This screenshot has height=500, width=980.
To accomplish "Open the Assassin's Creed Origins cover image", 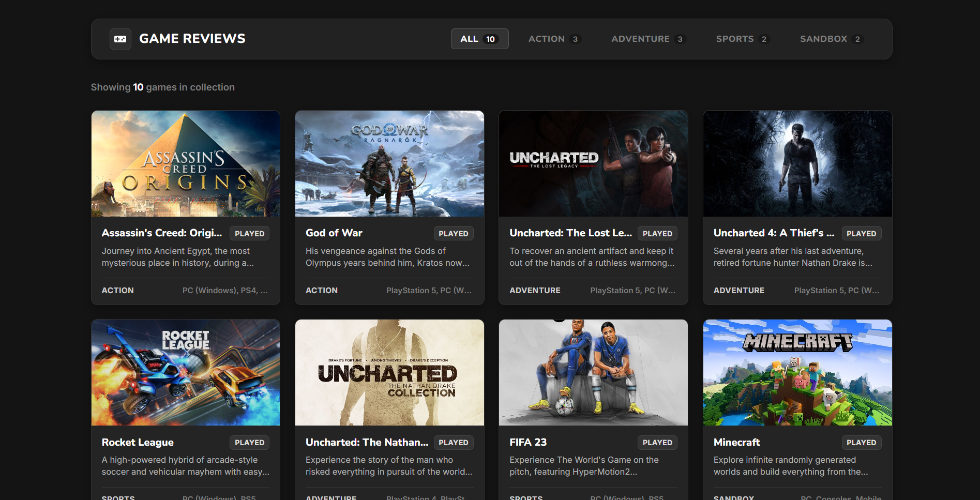I will pos(186,163).
